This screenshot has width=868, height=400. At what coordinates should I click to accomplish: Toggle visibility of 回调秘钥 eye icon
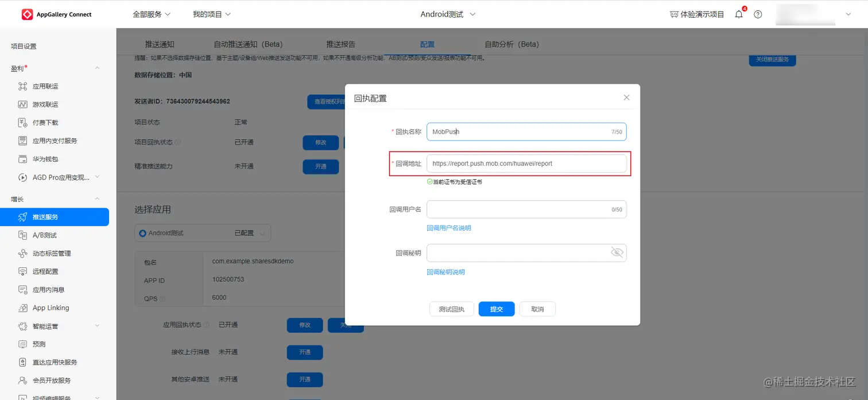pyautogui.click(x=617, y=253)
